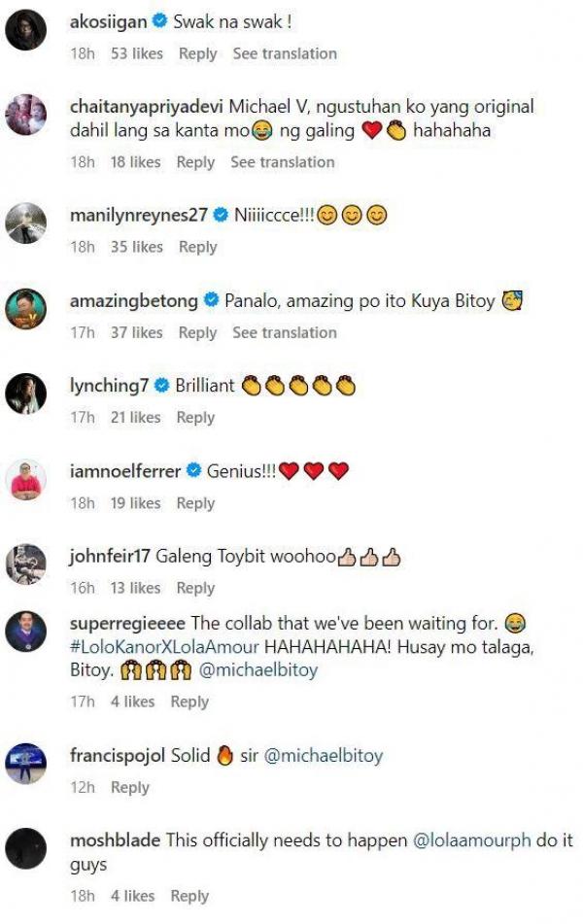Image resolution: width=583 pixels, height=924 pixels.
Task: Open the @lolaamourph mention link
Action: (476, 841)
